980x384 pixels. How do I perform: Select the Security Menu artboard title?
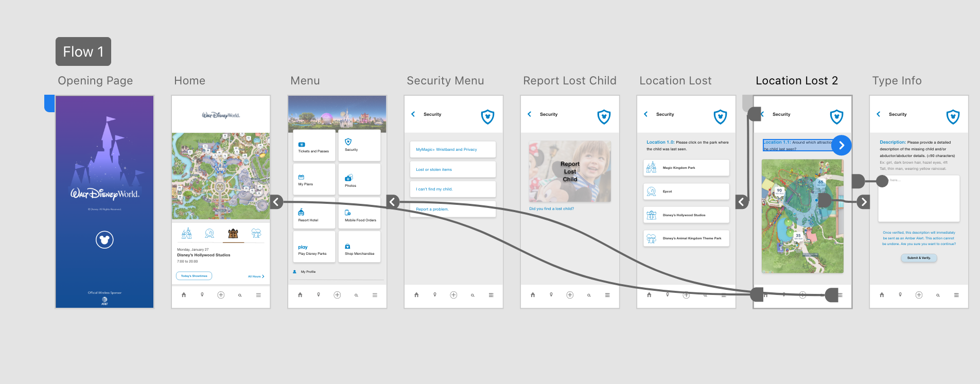[445, 81]
